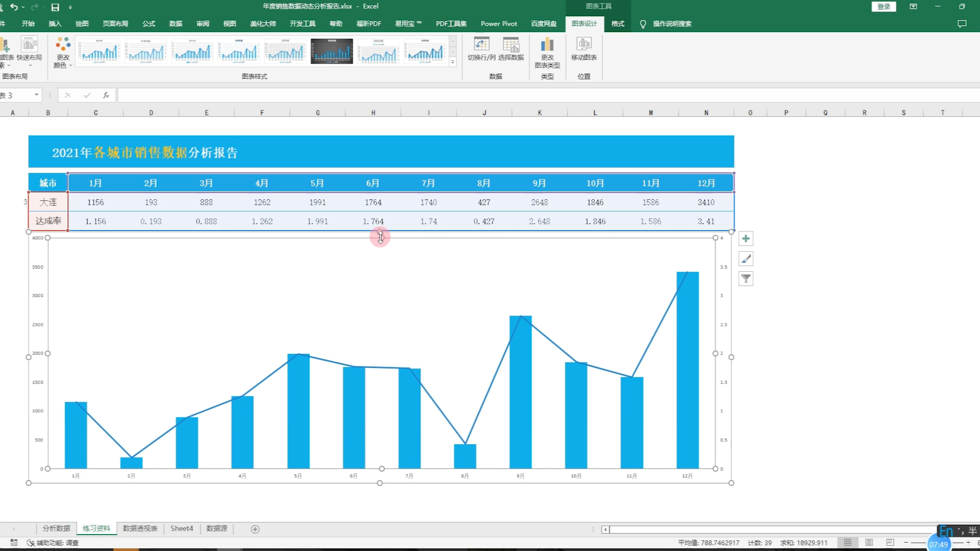Click the macro record status bar icon
The image size is (980, 551).
(x=14, y=542)
